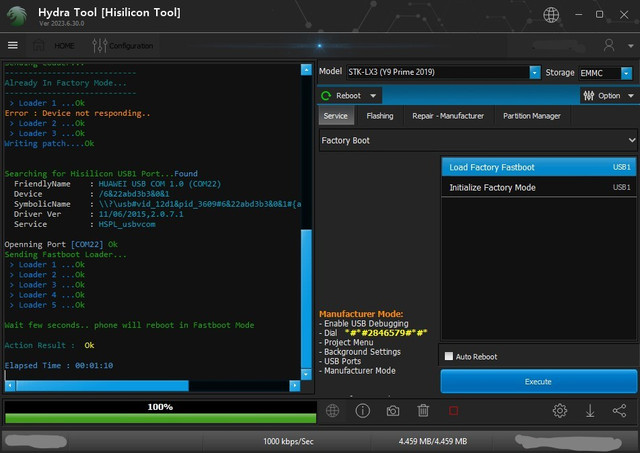This screenshot has width=640, height=453.
Task: Open the Repair - Manufacturer tab
Action: (x=448, y=116)
